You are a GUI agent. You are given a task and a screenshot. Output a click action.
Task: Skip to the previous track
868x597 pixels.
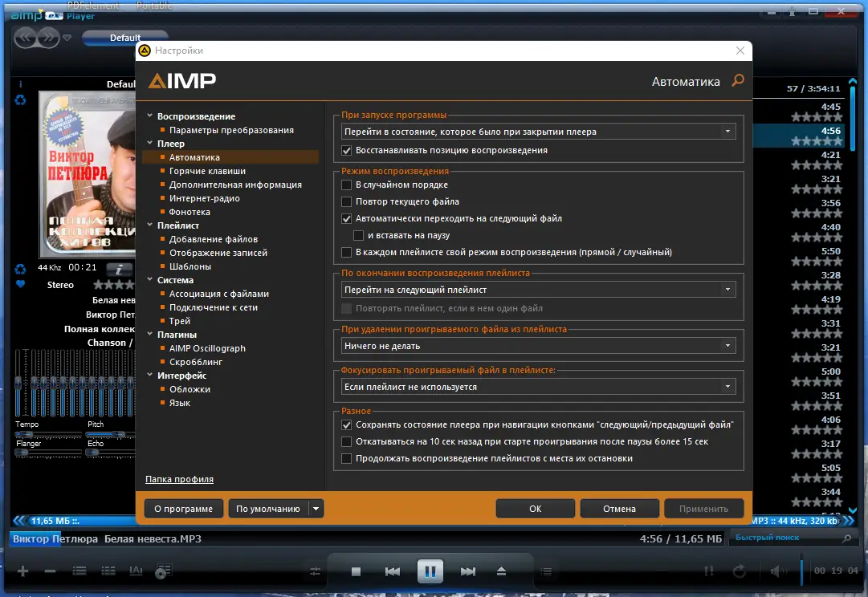click(393, 571)
